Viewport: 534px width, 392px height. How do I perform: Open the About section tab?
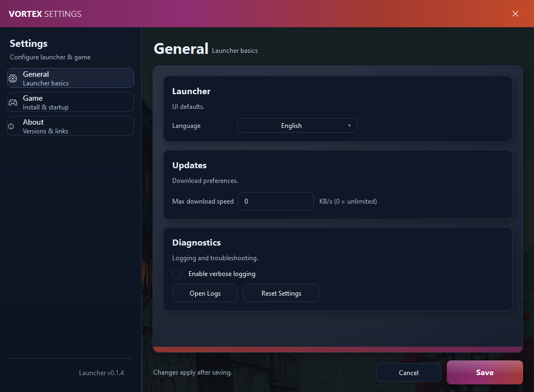click(x=70, y=126)
